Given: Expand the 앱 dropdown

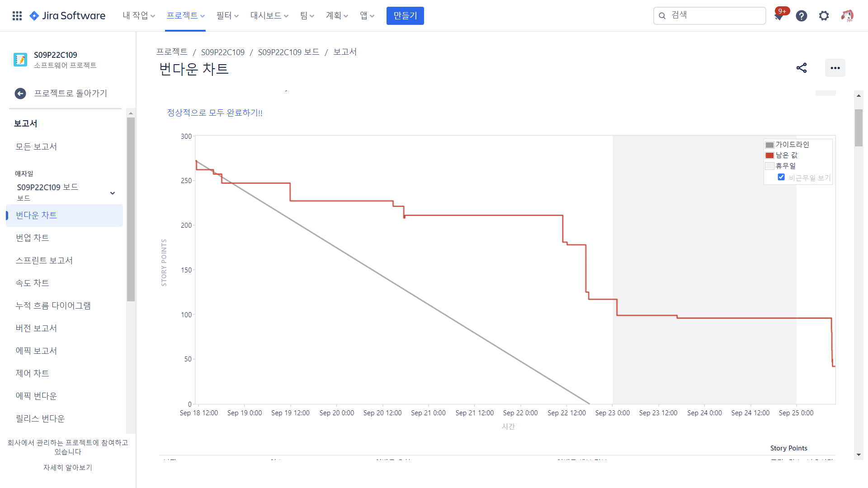Looking at the screenshot, I should 367,16.
